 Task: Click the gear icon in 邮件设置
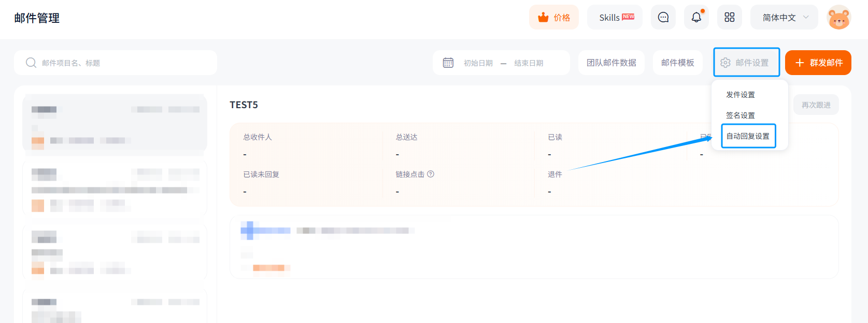point(725,63)
